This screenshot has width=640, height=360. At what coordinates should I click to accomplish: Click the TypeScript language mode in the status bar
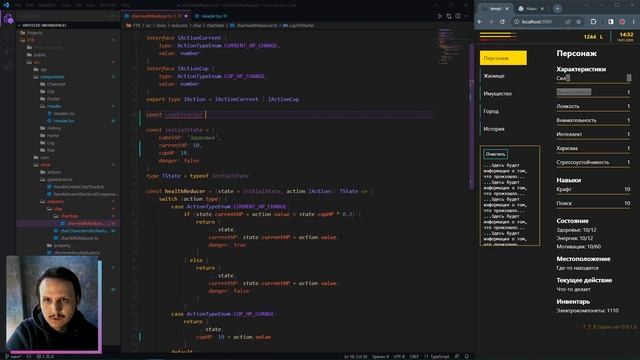click(x=437, y=356)
